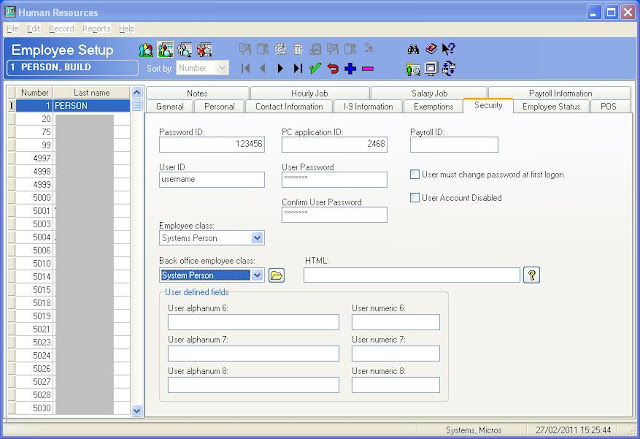This screenshot has width=640, height=439.
Task: Click the highlighted second employee view icon
Action: coord(165,50)
